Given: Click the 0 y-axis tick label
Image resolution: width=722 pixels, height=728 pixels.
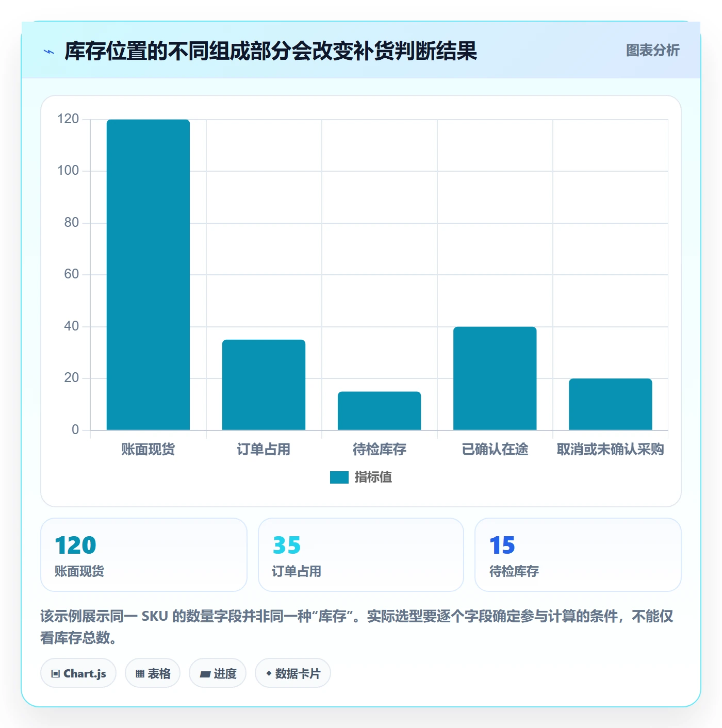Looking at the screenshot, I should (75, 430).
